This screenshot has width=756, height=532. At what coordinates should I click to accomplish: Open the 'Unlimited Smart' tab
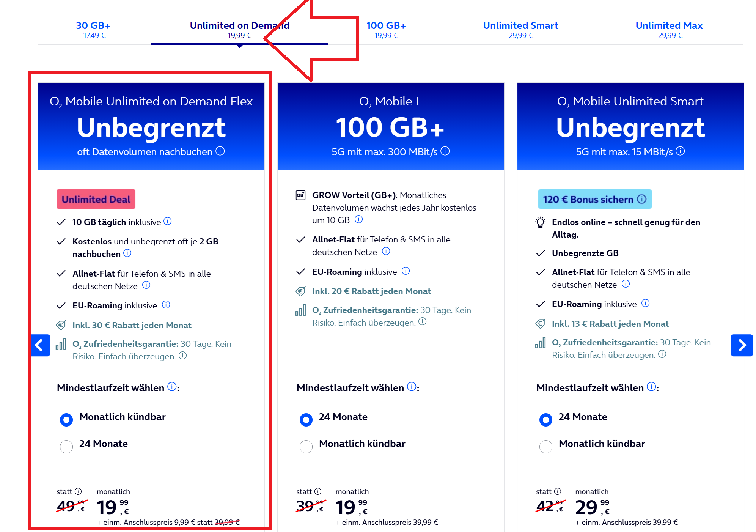point(520,30)
